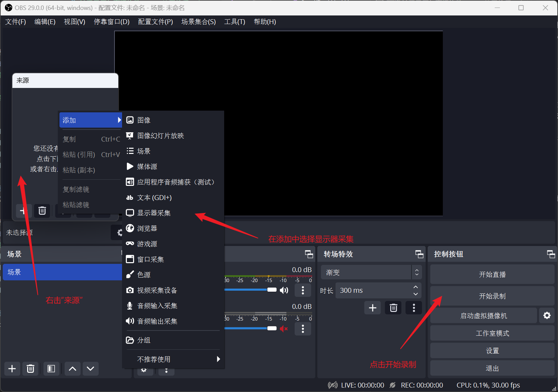
Task: Choose Image source type
Action: tap(173, 120)
